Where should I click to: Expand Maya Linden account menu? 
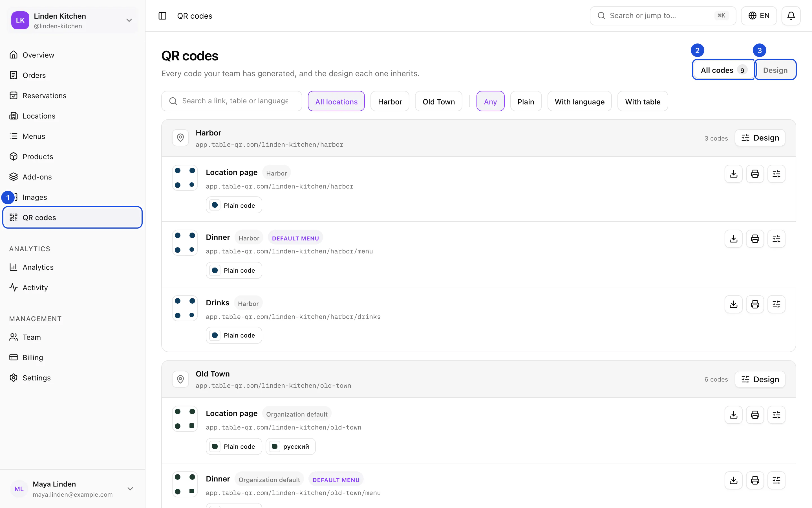click(x=72, y=489)
